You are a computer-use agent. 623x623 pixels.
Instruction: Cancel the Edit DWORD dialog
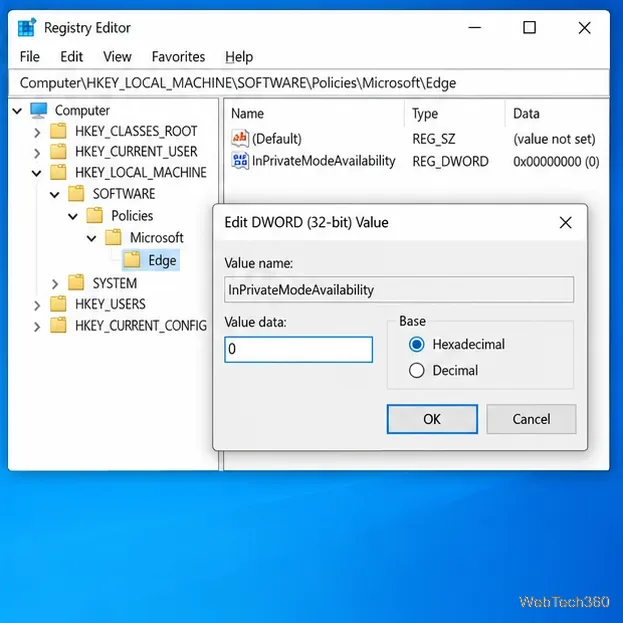[531, 419]
